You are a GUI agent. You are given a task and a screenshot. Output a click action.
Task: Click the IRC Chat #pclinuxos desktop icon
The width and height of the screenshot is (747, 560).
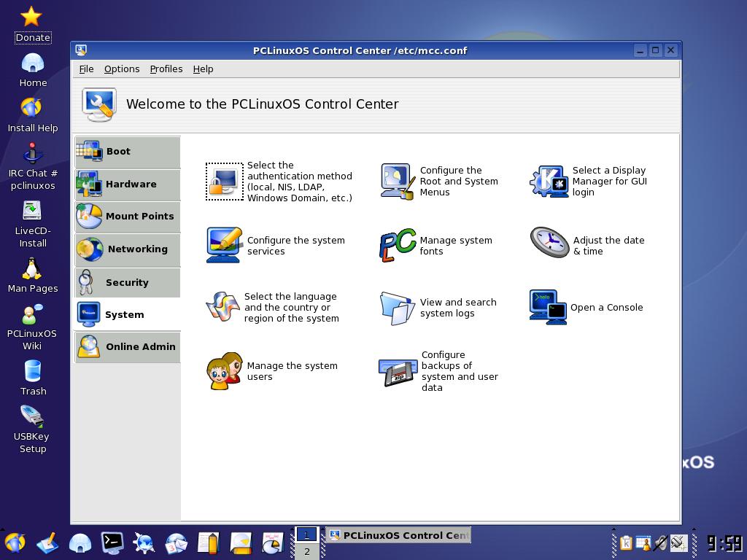point(32,167)
